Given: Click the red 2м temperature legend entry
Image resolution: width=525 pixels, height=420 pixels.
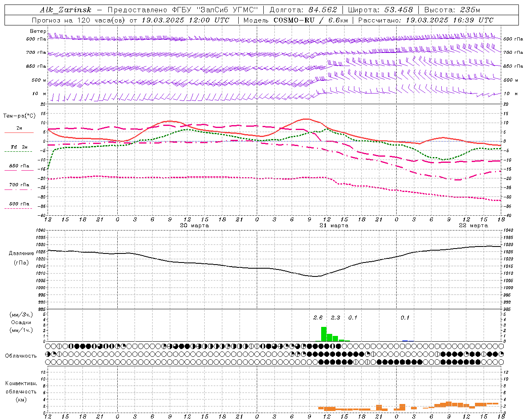Looking at the screenshot, I should [x=19, y=130].
